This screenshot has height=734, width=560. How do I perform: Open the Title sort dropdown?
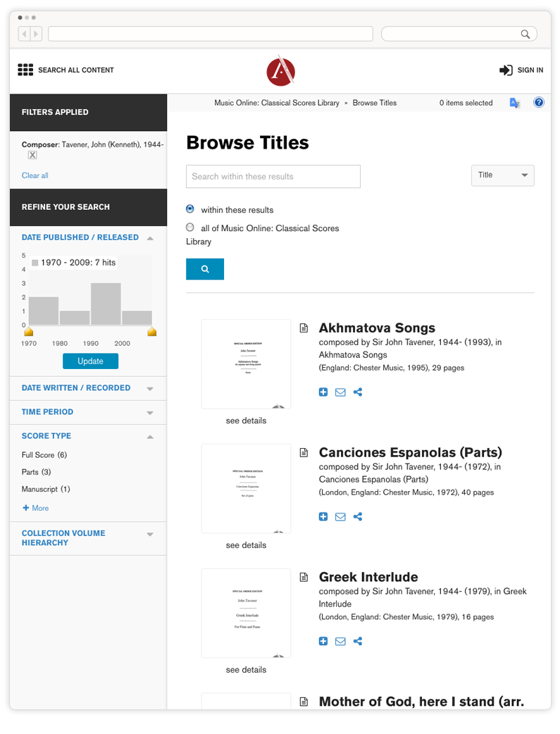point(502,175)
